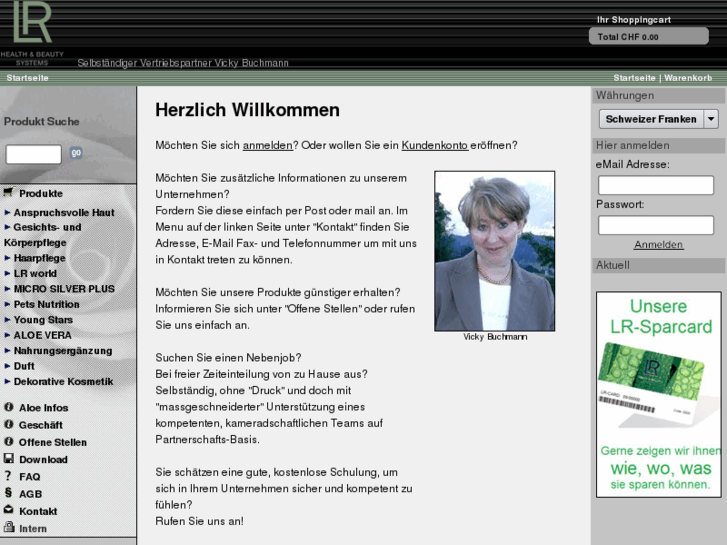Click the Total CHF 0.00 cart box
Screen dimensions: 727x545
point(649,37)
